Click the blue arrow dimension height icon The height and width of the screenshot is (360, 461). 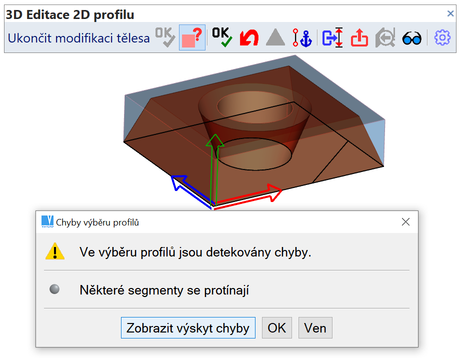(x=333, y=37)
